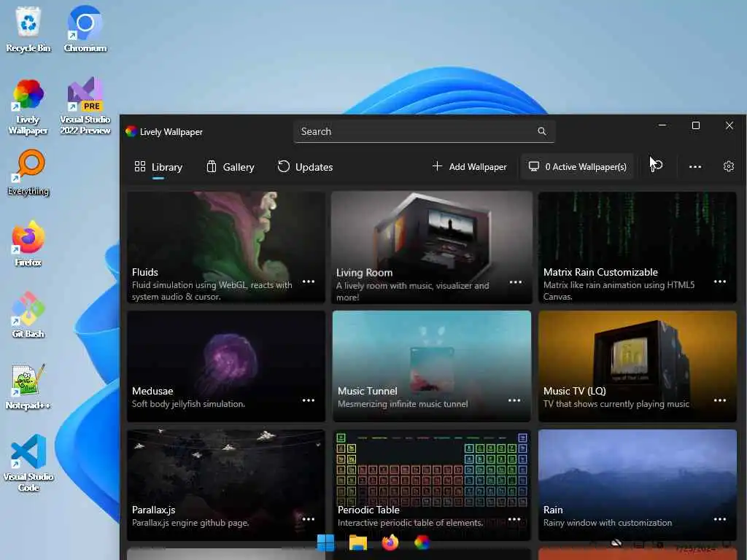Select the Fluids wallpaper thumbnail
This screenshot has width=747, height=560.
(226, 247)
